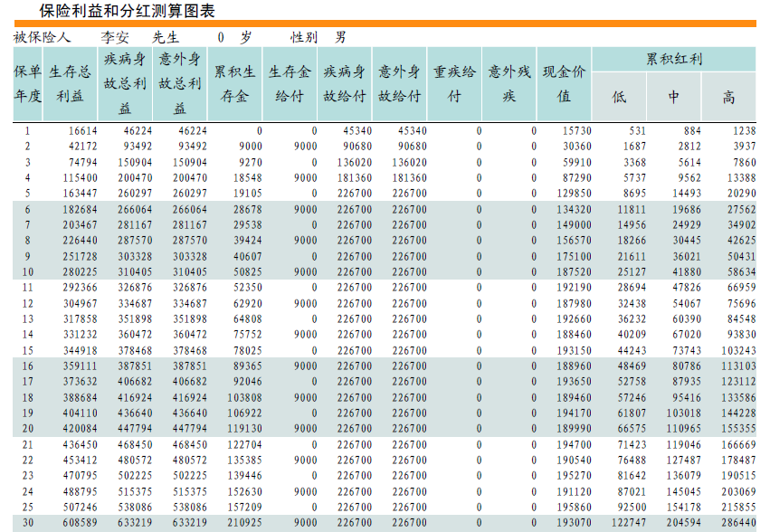Select the orange divider bar under the title
Screen dimensions: 770x532
[x=385, y=24]
